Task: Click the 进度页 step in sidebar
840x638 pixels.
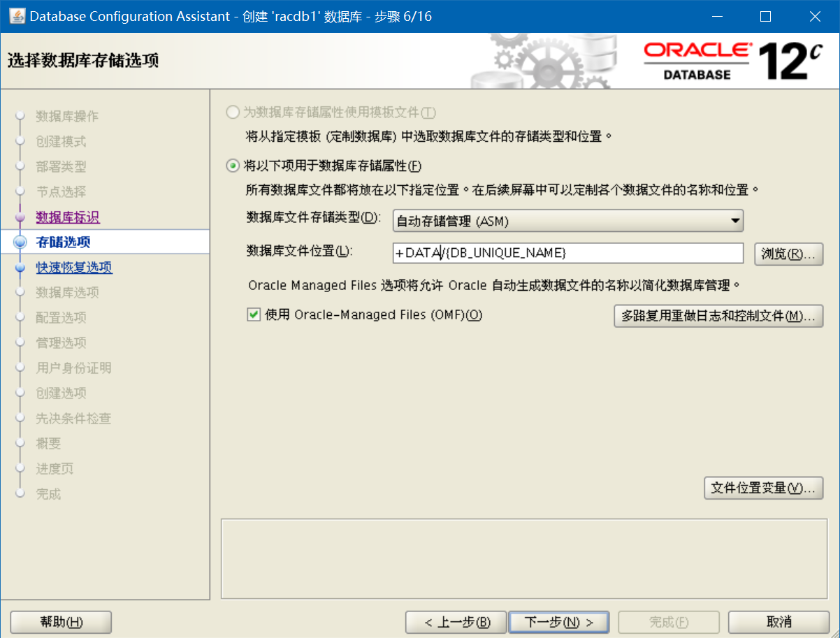Action: coord(55,469)
